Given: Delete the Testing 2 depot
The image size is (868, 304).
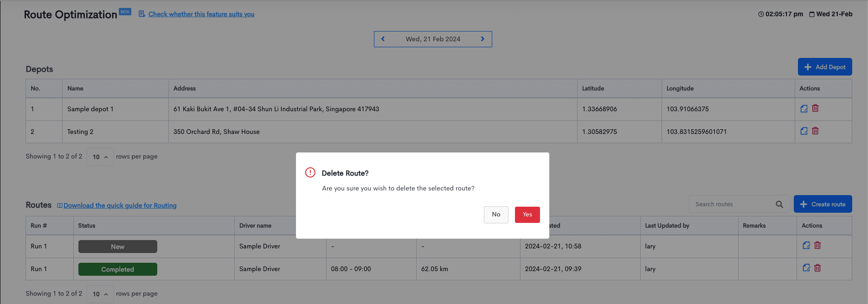Looking at the screenshot, I should tap(815, 131).
